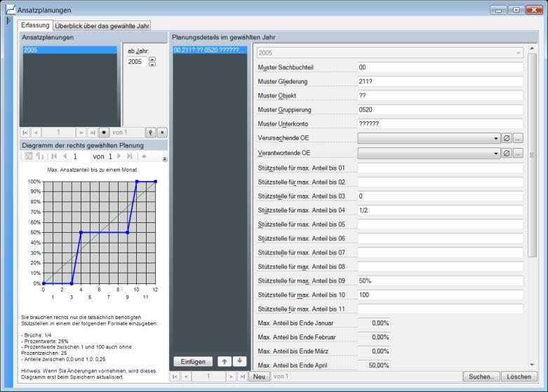Click the diagram toolbar's tree structure icon
This screenshot has height=392, width=548.
[x=40, y=156]
